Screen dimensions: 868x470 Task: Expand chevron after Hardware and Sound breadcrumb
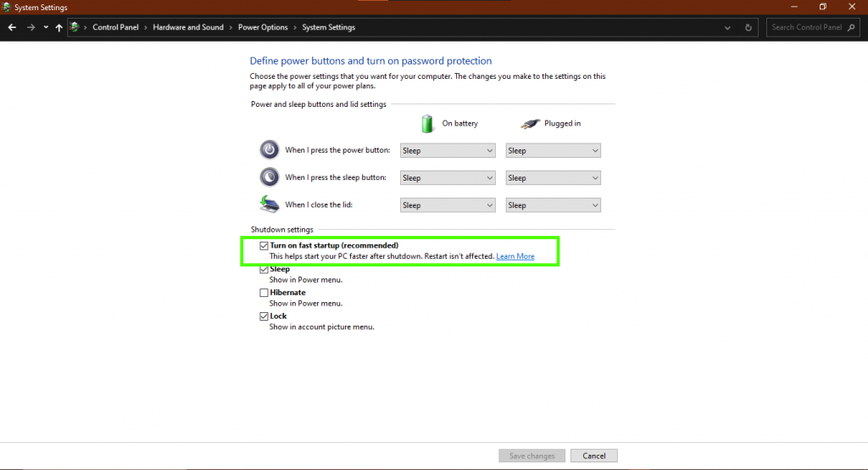[231, 27]
